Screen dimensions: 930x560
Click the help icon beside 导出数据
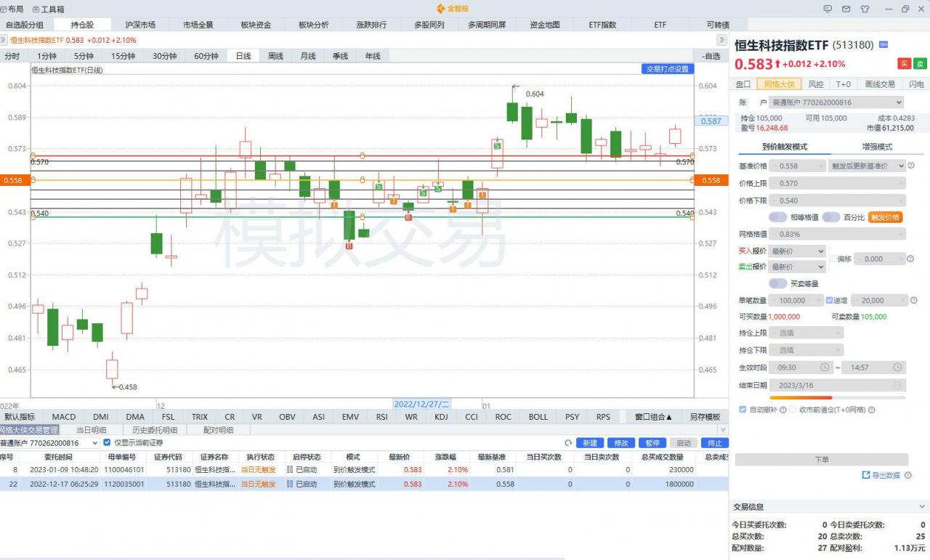908,475
